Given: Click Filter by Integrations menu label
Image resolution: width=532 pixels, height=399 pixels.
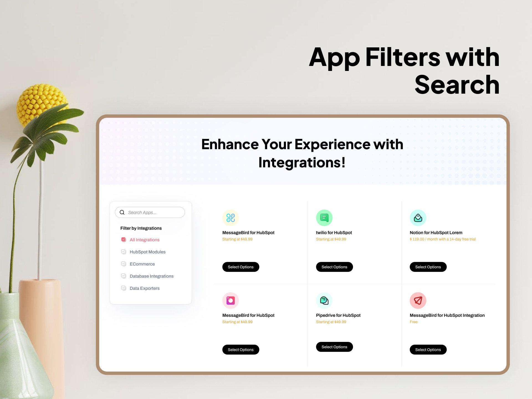Looking at the screenshot, I should [x=141, y=228].
